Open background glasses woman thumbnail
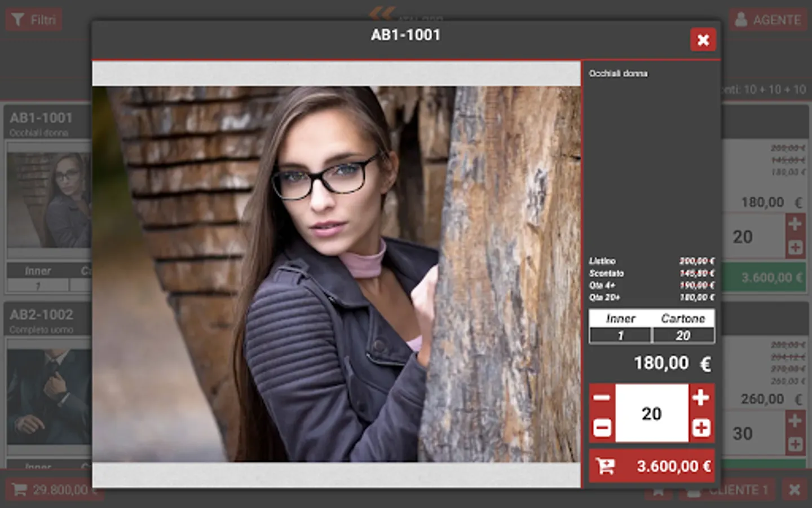The width and height of the screenshot is (812, 508). (50, 200)
